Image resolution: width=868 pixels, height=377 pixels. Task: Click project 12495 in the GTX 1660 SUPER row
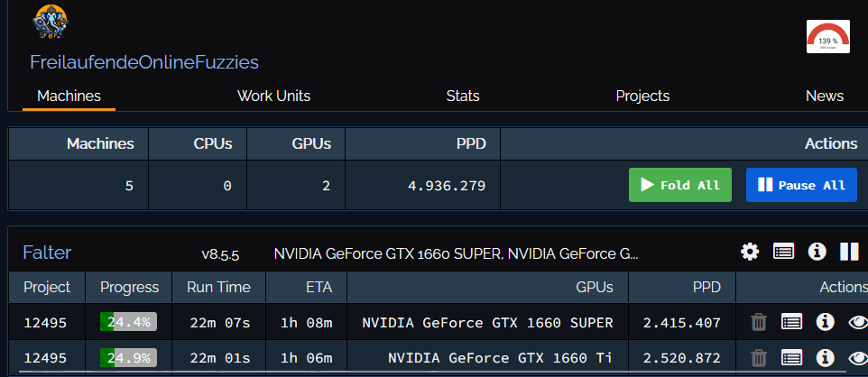(45, 322)
